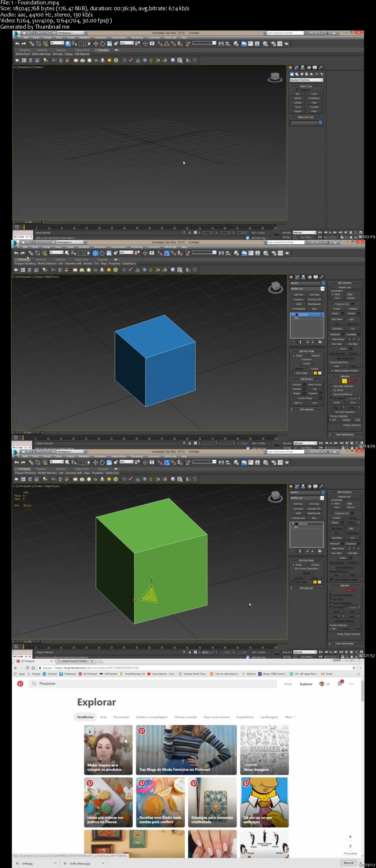Enable Use Stack Selection checkbox, blue cube frame
Screen dimensions: 376x868
pyautogui.click(x=331, y=386)
